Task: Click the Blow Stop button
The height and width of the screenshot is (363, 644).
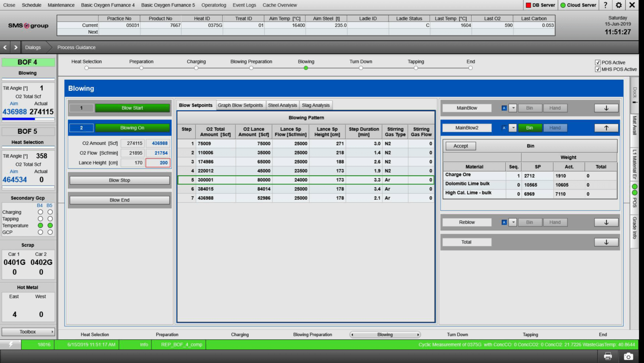Action: [119, 180]
